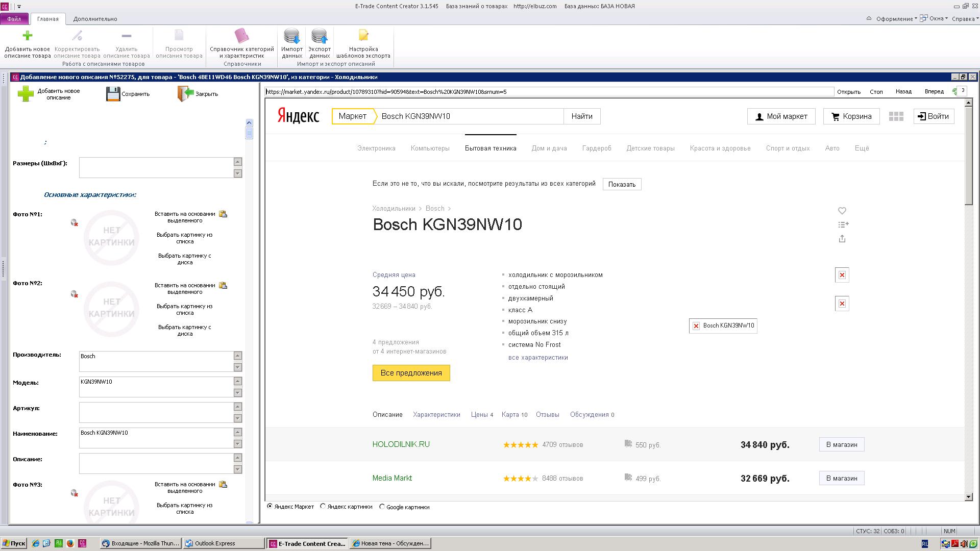This screenshot has height=551, width=980.
Task: Click the green plus Add new description icon
Action: (x=26, y=94)
